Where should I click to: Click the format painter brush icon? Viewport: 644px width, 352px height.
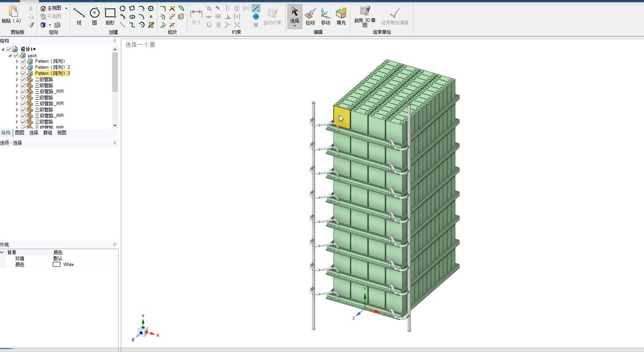coord(31,25)
